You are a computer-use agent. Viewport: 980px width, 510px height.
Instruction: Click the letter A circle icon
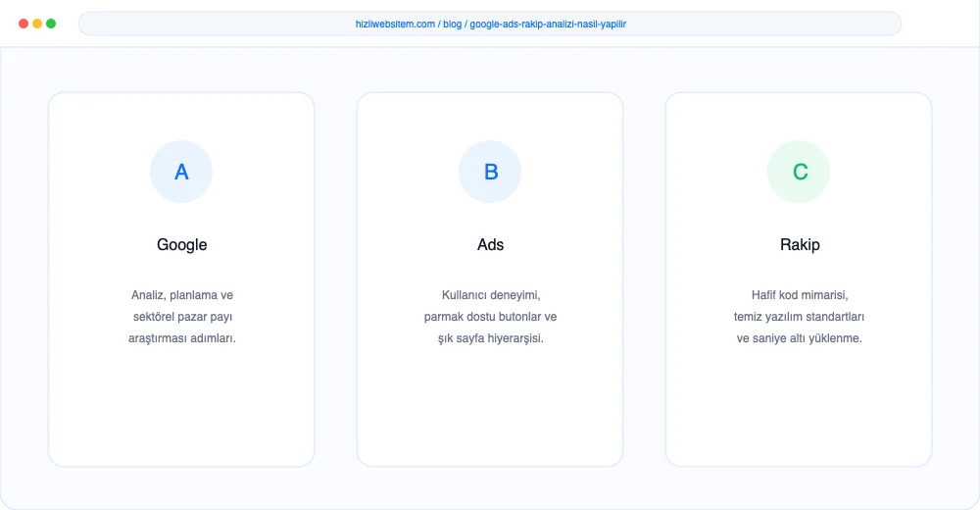tap(181, 172)
